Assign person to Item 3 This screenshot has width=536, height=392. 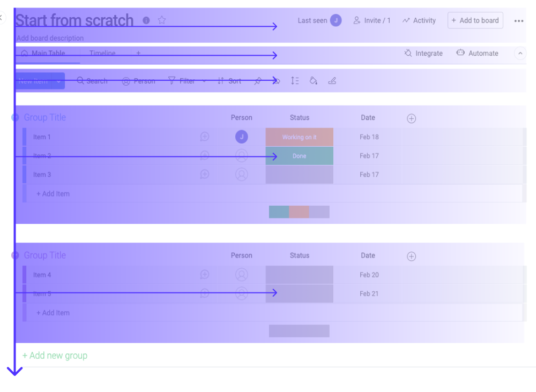click(x=242, y=175)
